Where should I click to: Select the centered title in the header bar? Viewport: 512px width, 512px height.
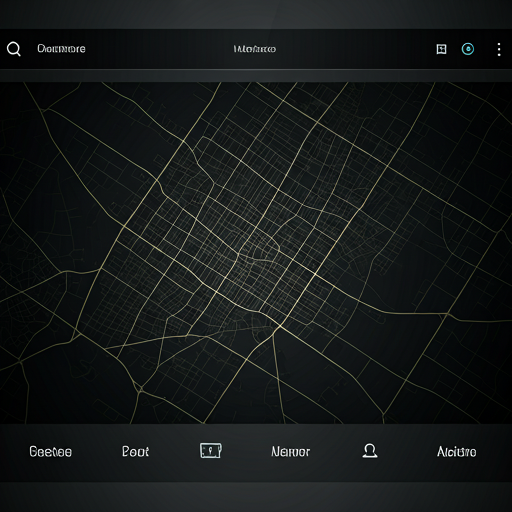254,49
